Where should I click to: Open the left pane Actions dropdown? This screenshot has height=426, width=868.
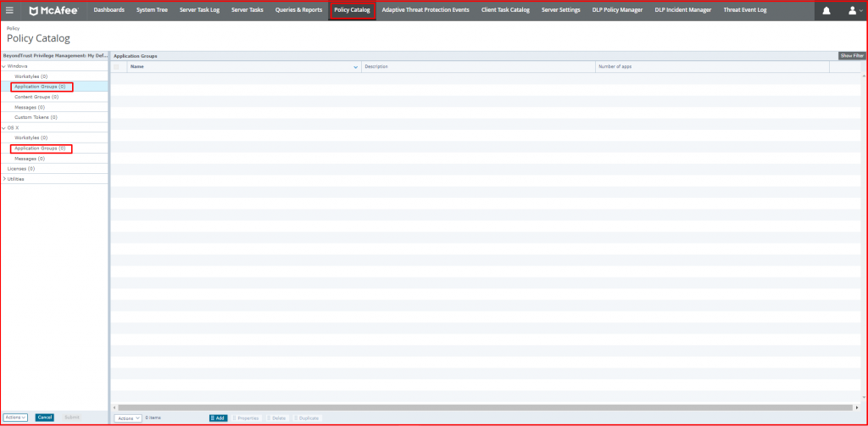click(14, 418)
